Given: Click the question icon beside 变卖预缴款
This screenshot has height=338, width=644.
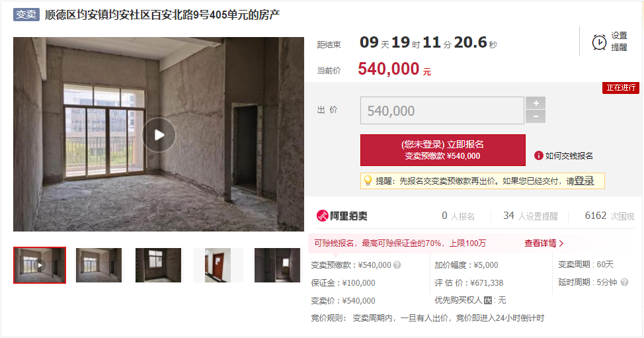Looking at the screenshot, I should 397,265.
